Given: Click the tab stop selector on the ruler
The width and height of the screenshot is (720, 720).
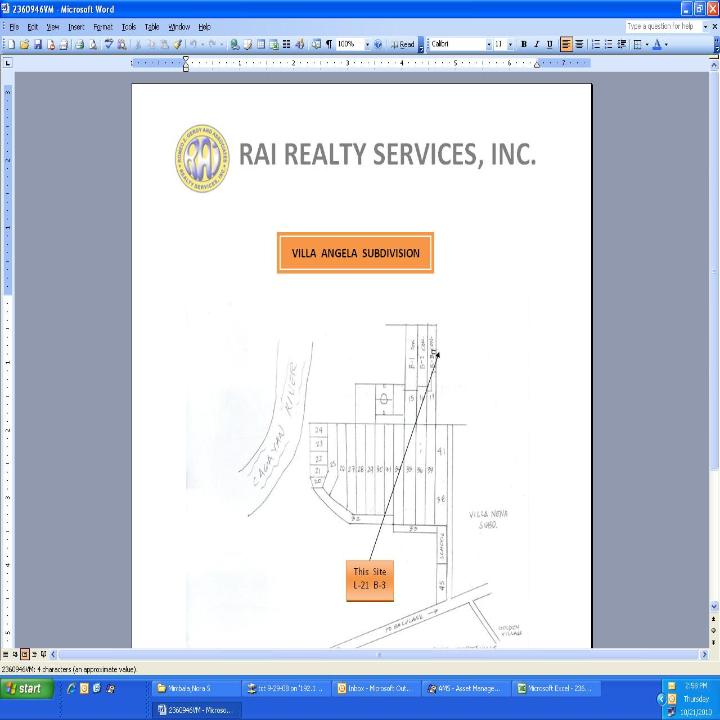Looking at the screenshot, I should point(7,63).
